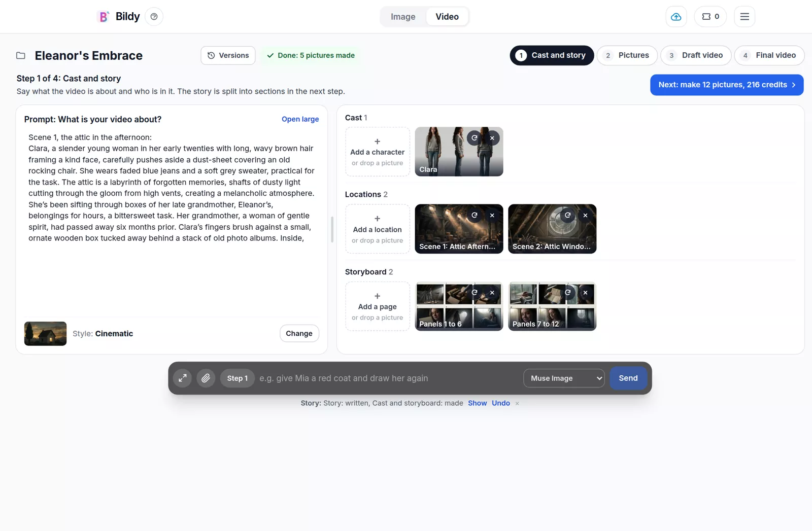812x531 pixels.
Task: Regenerate Scene 2: Attic Window location
Action: coord(567,215)
